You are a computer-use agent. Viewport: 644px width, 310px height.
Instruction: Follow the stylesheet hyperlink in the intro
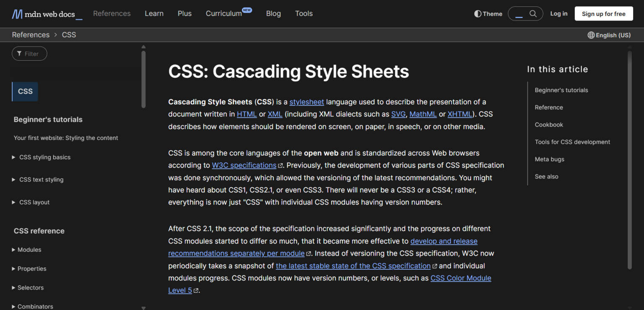point(306,101)
